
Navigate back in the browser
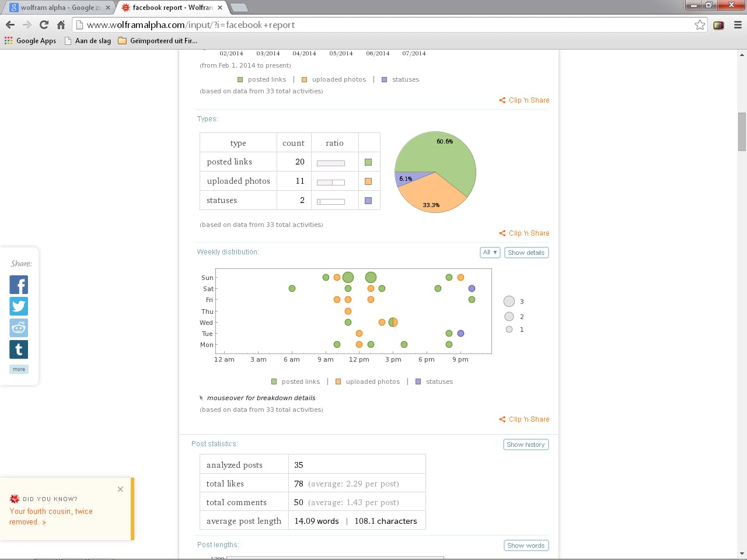[10, 24]
